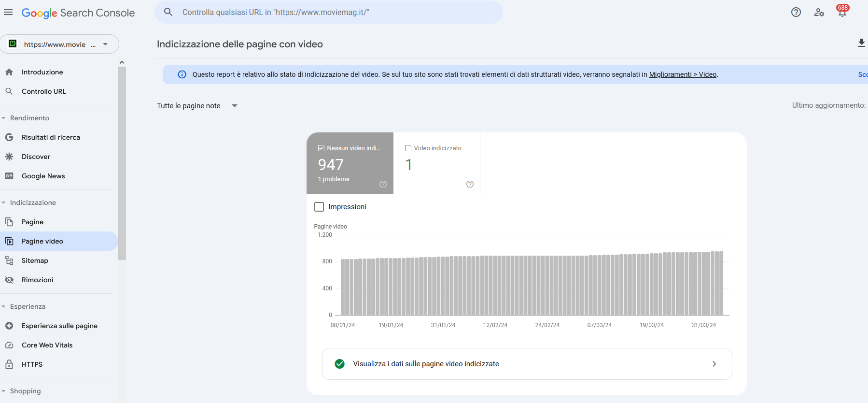Click the info icon in the blue banner
This screenshot has width=868, height=403.
coord(182,74)
